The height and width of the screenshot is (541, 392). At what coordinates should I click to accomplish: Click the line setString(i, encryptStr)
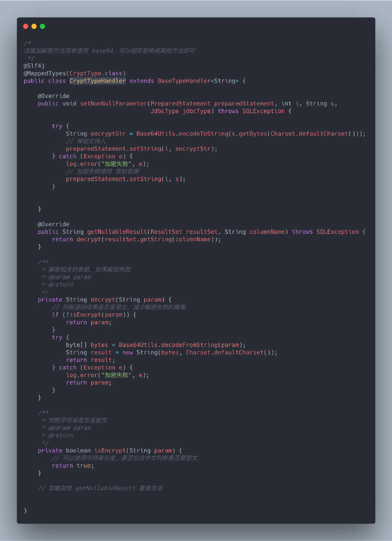pos(142,149)
